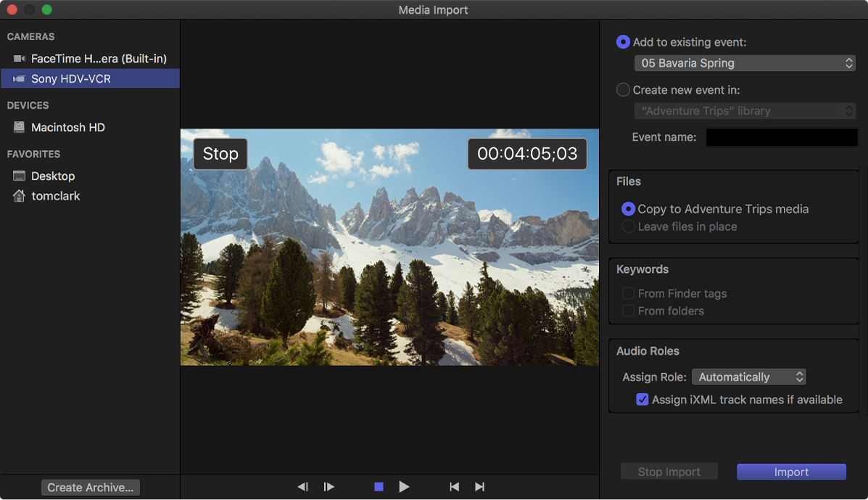
Task: Enable keywords From Finder tags
Action: click(627, 293)
